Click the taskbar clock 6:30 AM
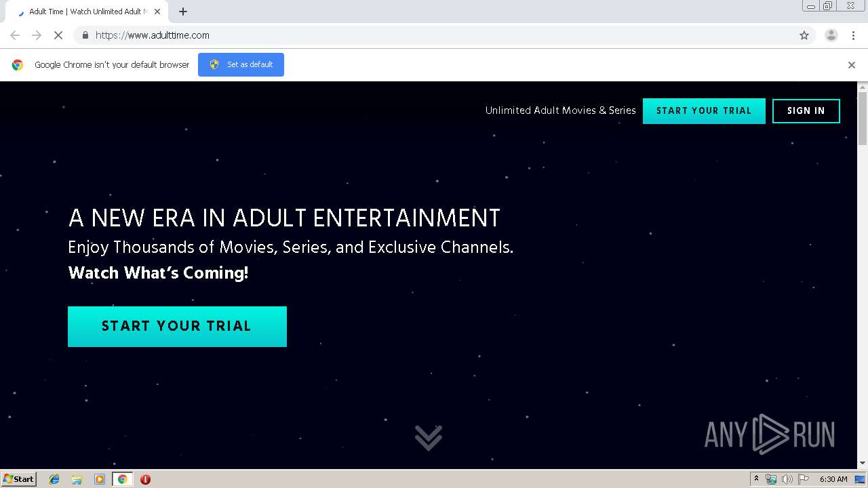This screenshot has height=488, width=868. click(833, 479)
